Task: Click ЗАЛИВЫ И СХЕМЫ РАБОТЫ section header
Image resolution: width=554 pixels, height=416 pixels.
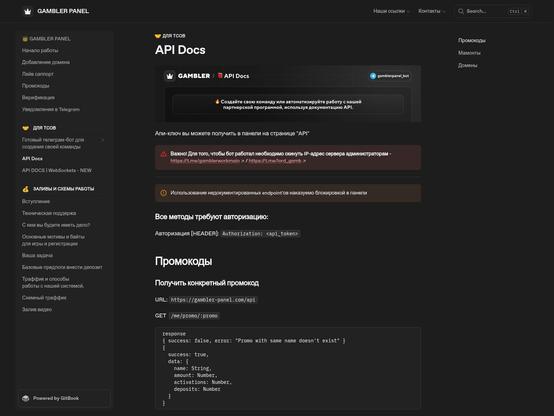Action: coord(64,189)
